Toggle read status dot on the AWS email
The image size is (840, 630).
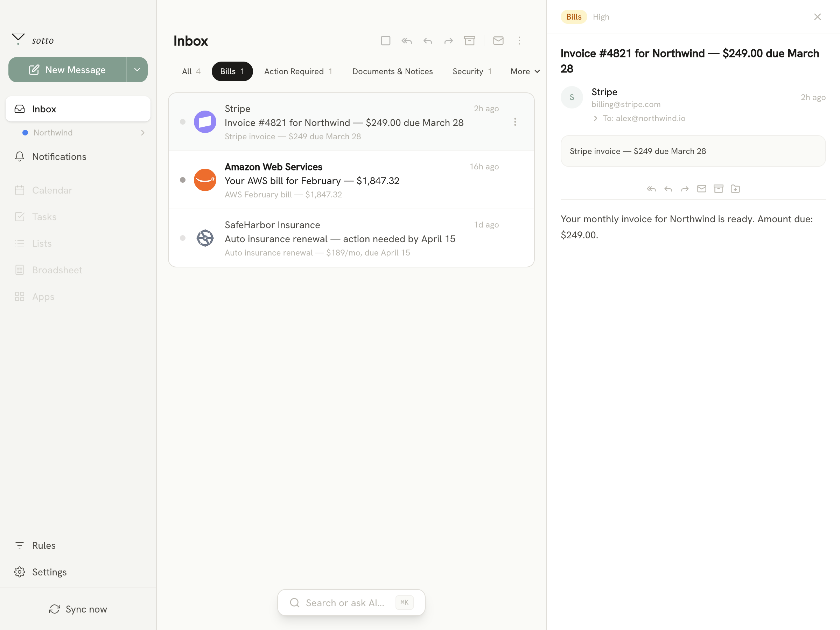183,180
